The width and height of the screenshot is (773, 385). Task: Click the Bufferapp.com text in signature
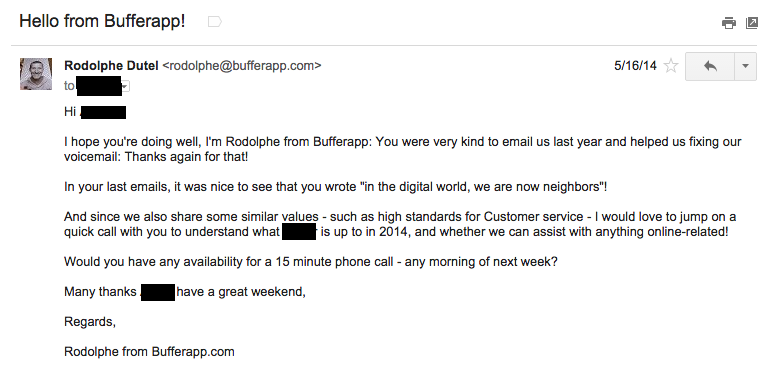pos(193,352)
